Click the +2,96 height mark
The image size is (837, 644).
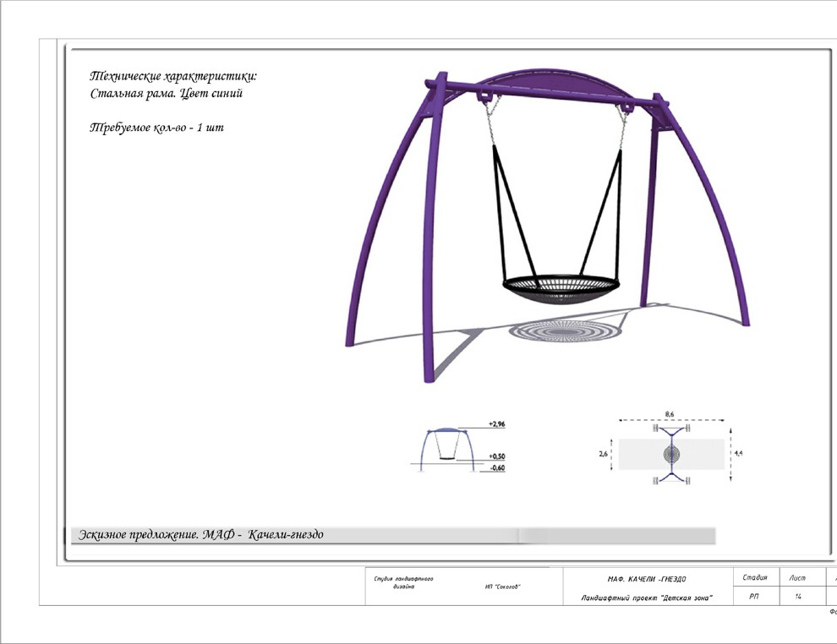(x=496, y=423)
